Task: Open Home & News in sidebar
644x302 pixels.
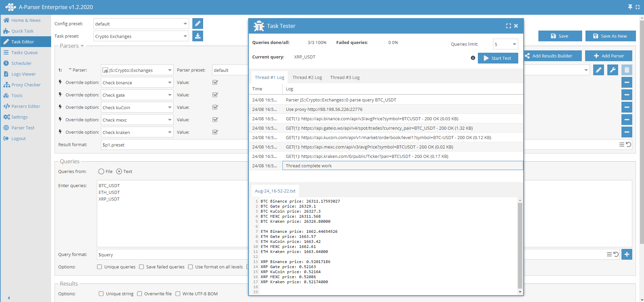Action: point(26,20)
